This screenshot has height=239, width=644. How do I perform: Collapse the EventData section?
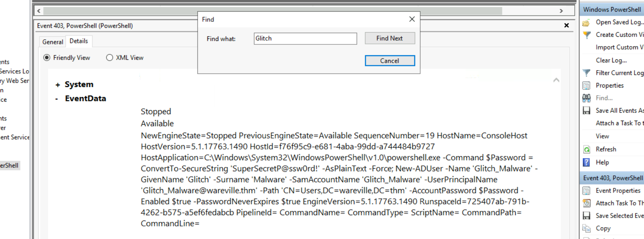57,99
